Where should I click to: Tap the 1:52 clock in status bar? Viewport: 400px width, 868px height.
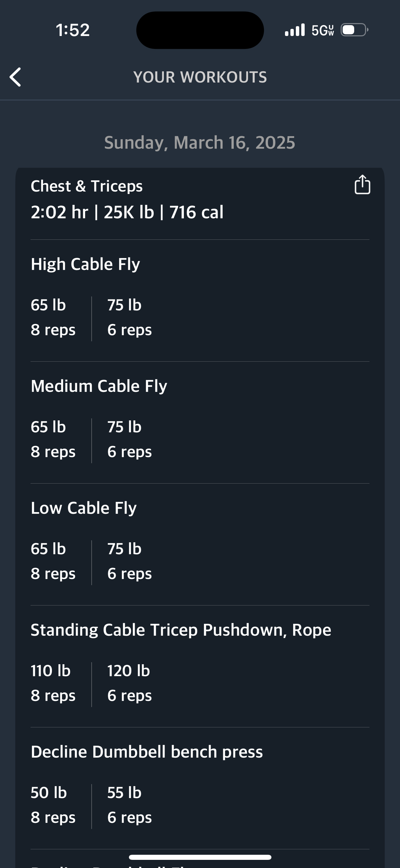(x=73, y=30)
